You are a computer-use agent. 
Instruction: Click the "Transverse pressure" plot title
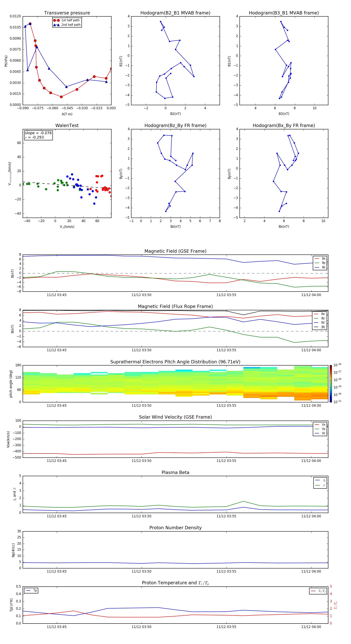[x=67, y=13]
